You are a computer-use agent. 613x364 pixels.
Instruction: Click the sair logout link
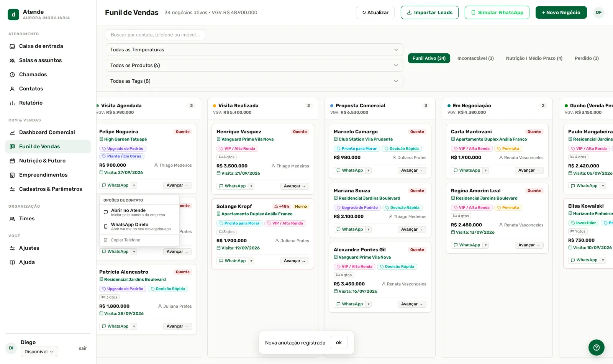coord(83,348)
